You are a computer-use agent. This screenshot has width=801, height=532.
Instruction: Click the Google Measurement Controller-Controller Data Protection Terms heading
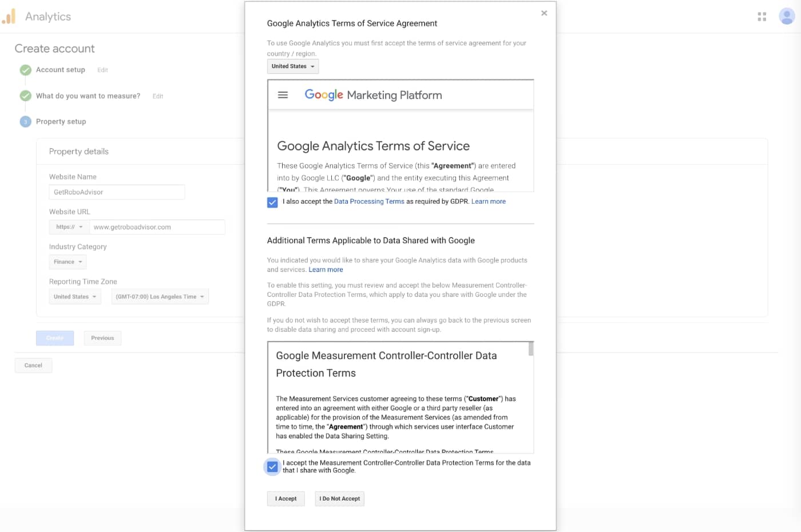pos(386,364)
